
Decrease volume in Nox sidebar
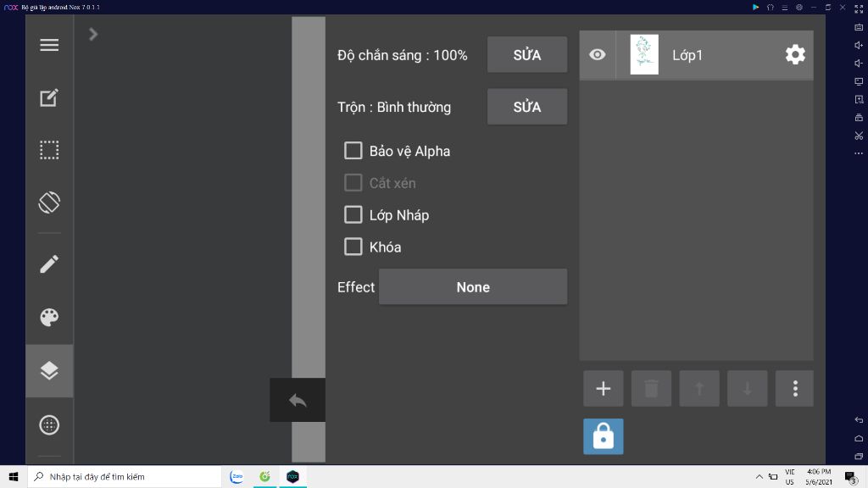point(859,63)
